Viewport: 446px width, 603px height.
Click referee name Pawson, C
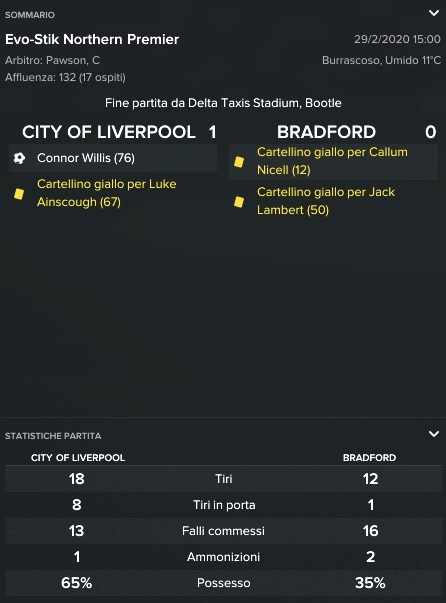(73, 60)
